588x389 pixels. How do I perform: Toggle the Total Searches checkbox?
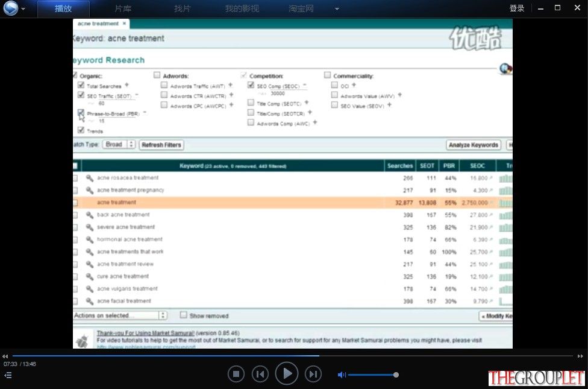[x=81, y=85]
